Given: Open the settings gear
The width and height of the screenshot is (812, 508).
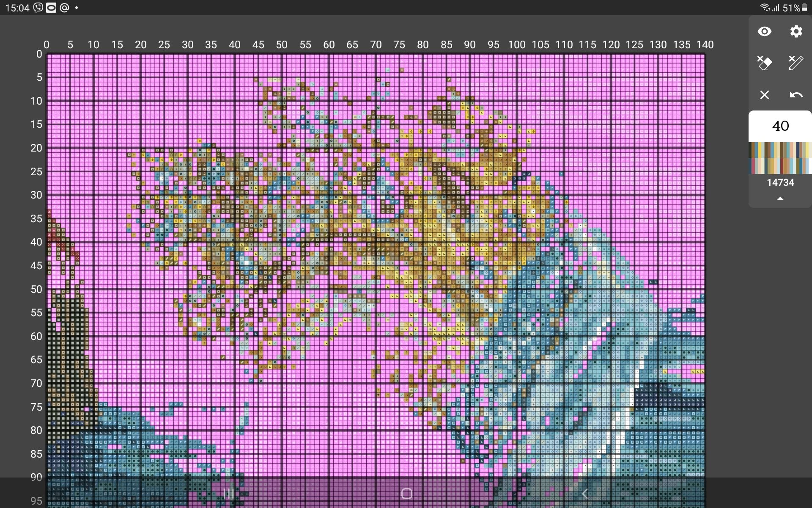Looking at the screenshot, I should point(796,31).
